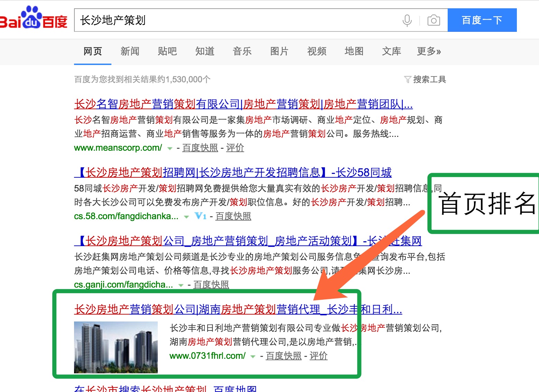Open 搜索工具 search tools

coord(429,80)
